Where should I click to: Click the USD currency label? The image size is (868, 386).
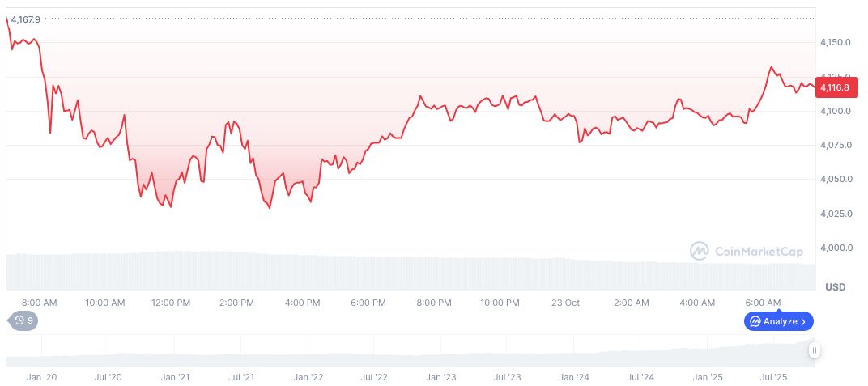835,287
